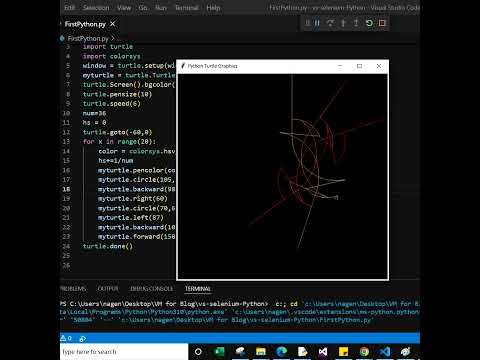The image size is (480, 360).
Task: Click the 'myturtle.left(87)' line
Action: (131, 218)
